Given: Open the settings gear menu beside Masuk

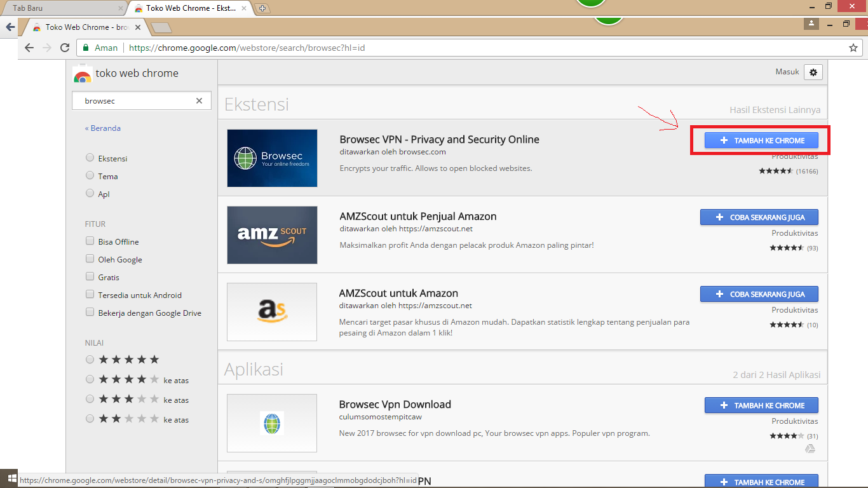Looking at the screenshot, I should (x=813, y=72).
